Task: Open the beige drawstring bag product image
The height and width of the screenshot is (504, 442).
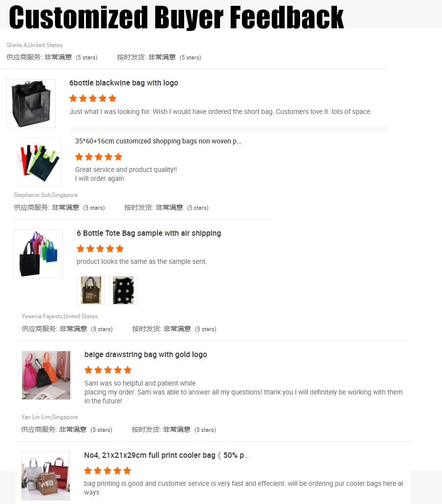Action: pos(46,375)
